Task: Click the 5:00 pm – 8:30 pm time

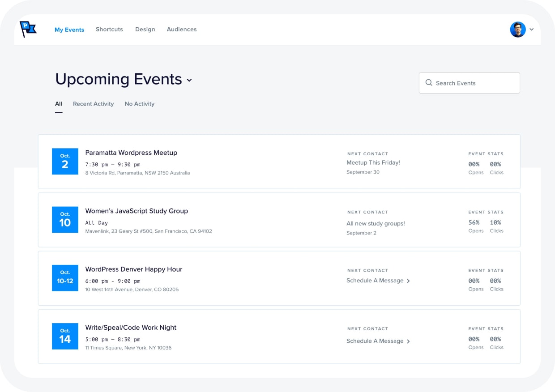Action: [x=113, y=339]
